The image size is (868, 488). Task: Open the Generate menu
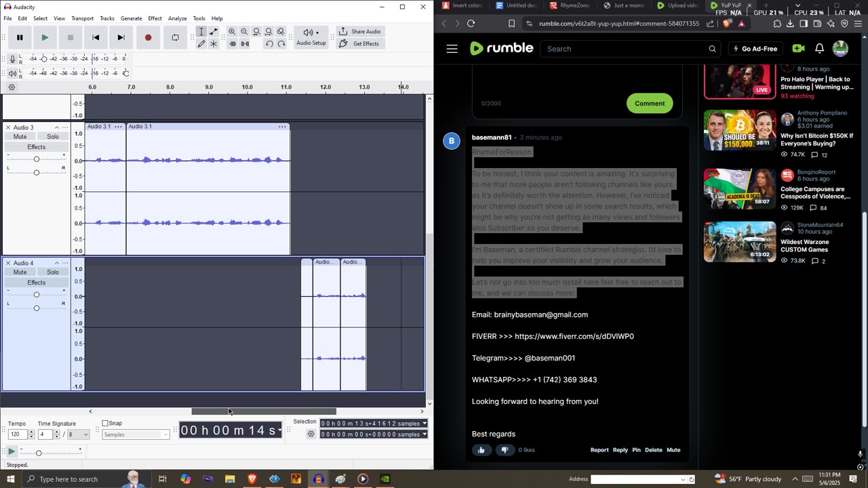pyautogui.click(x=131, y=18)
